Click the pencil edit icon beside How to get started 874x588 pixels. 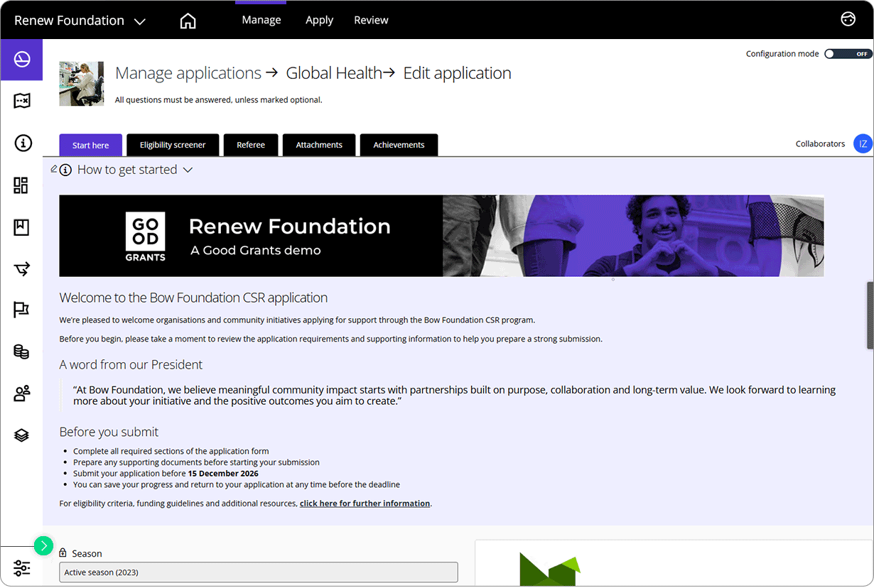54,168
